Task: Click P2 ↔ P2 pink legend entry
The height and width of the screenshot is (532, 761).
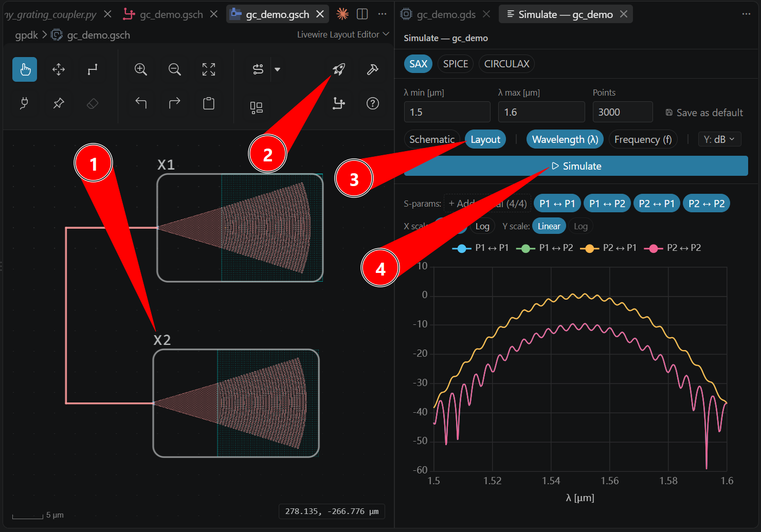Action: [673, 248]
